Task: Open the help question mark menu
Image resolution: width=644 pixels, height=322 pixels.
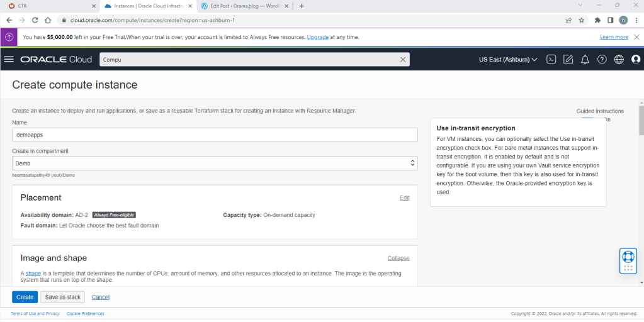Action: (x=602, y=59)
